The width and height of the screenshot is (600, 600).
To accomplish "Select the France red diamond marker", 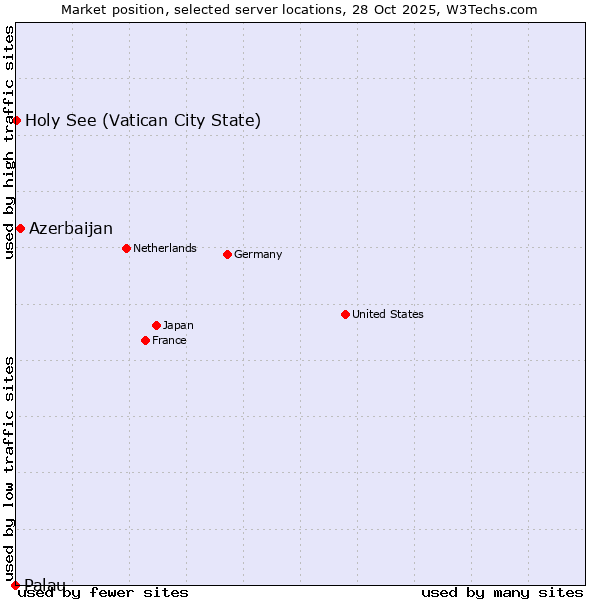I will [145, 340].
